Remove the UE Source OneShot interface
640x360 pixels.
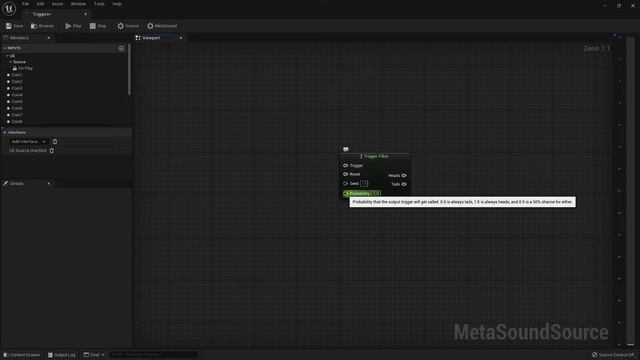coord(52,151)
